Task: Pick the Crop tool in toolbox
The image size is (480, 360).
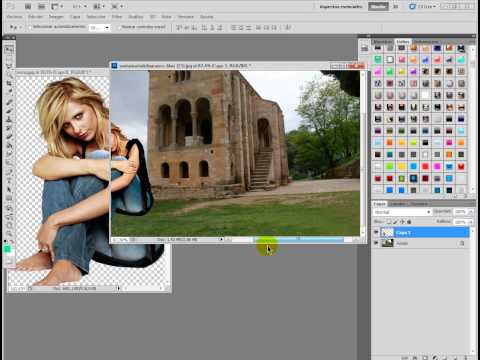Action: coord(9,83)
